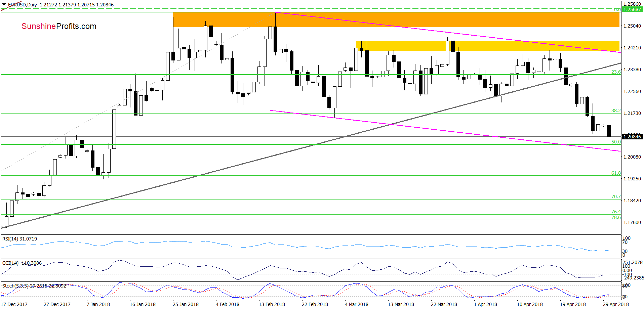Click the 1.22560 price scale value

coord(632,91)
